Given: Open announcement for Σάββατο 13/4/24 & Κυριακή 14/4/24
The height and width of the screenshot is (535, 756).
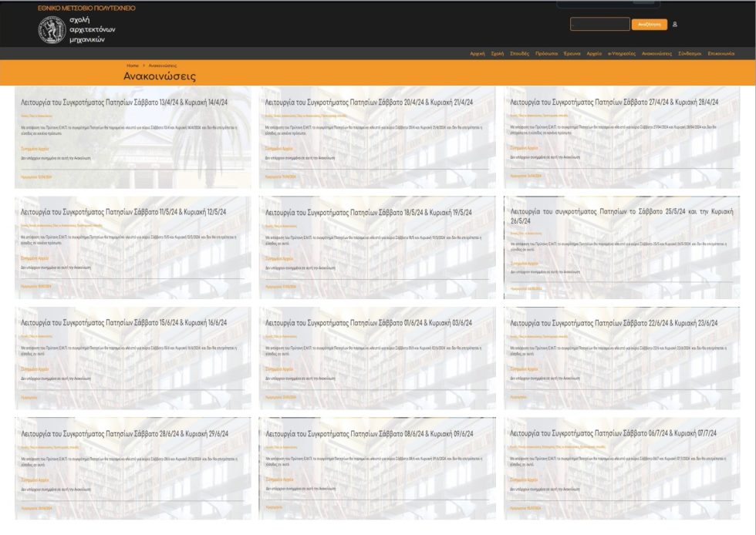Looking at the screenshot, I should click(124, 103).
